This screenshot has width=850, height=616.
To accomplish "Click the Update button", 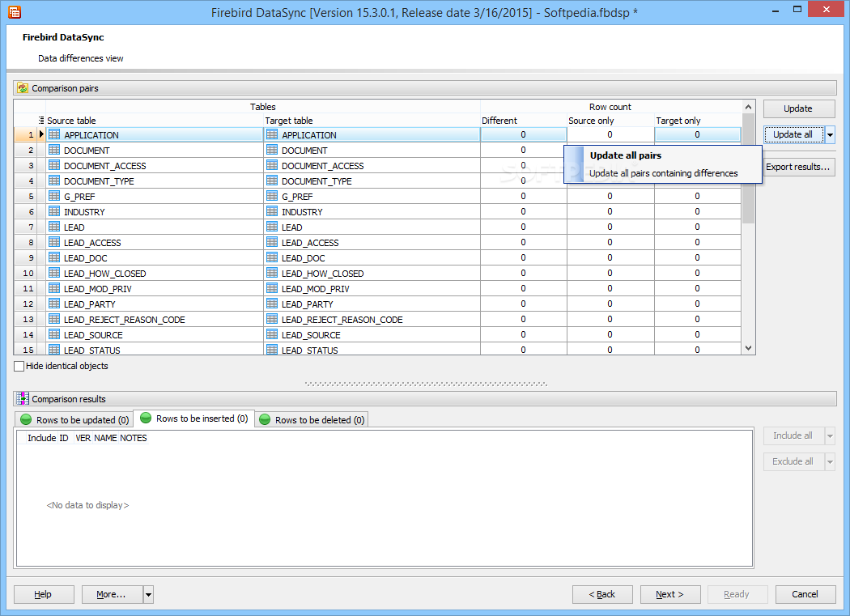I will pos(798,108).
